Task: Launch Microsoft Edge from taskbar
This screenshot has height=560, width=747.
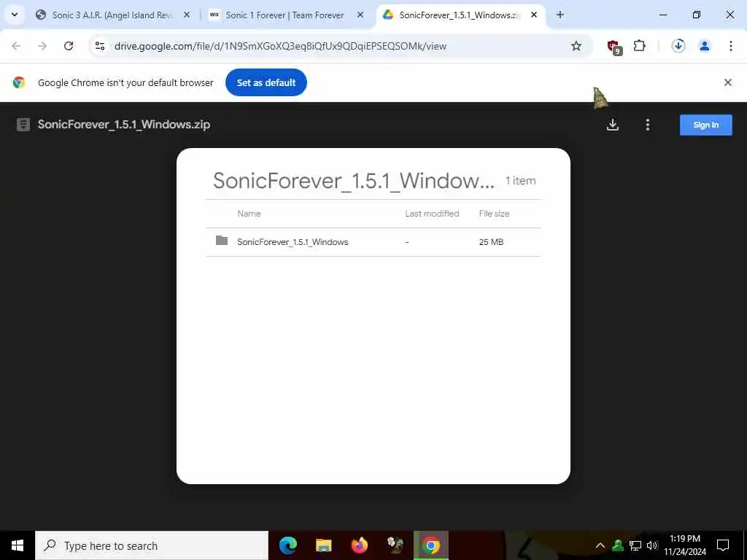Action: pos(287,545)
